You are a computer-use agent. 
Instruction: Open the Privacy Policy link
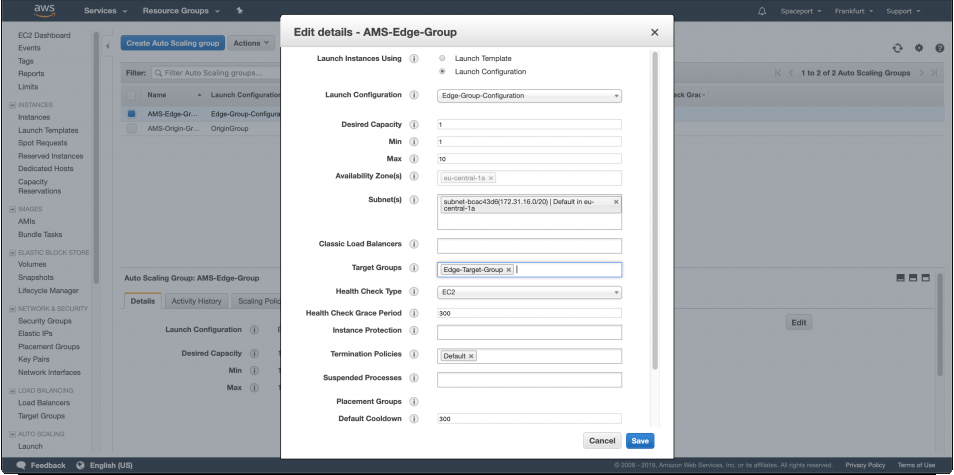865,465
